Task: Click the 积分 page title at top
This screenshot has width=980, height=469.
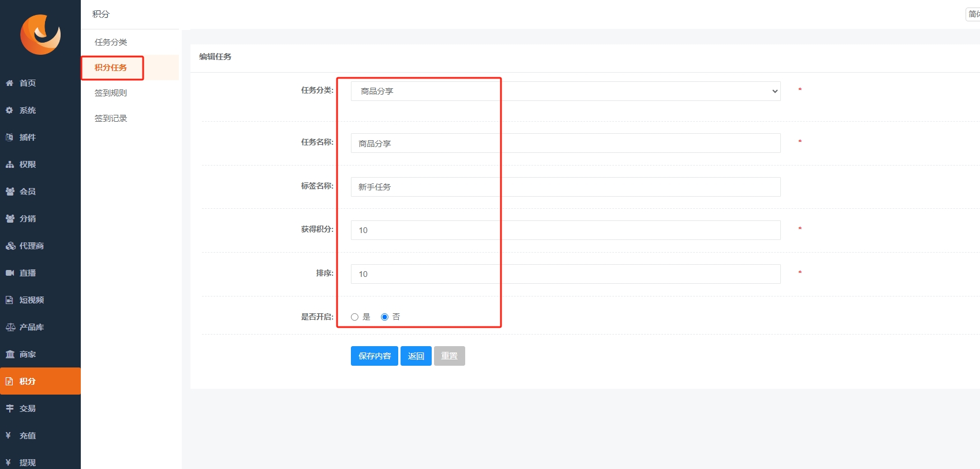Action: click(101, 14)
